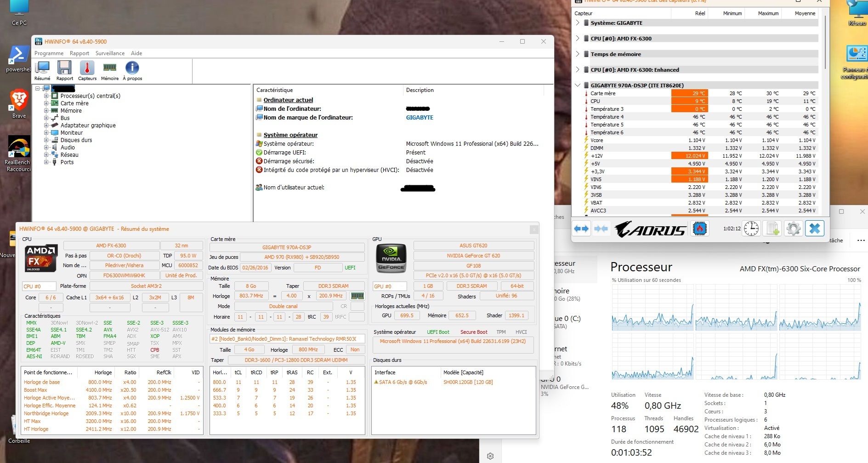Collapse columns using the double-arrow button
The height and width of the screenshot is (463, 868).
click(601, 229)
